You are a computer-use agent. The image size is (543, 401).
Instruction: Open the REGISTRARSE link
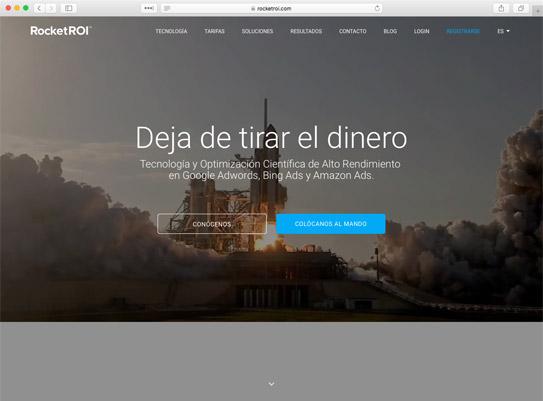pos(463,31)
